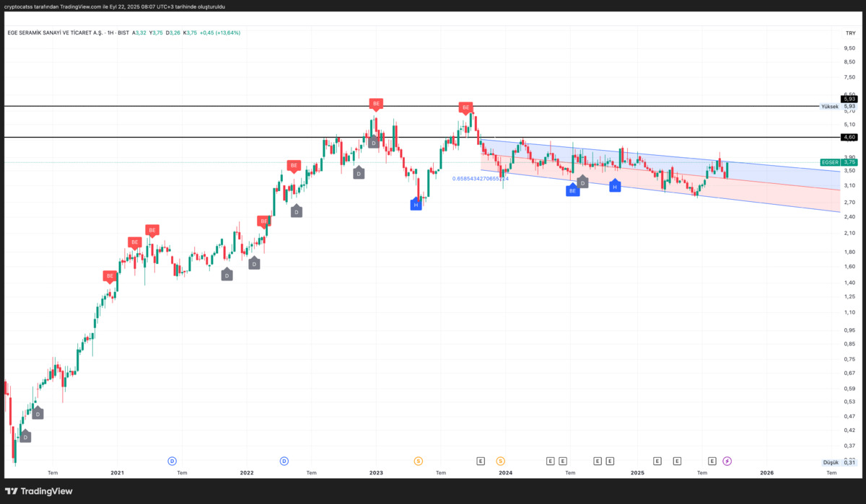Select the blue BE marker inside the channel

click(x=572, y=190)
